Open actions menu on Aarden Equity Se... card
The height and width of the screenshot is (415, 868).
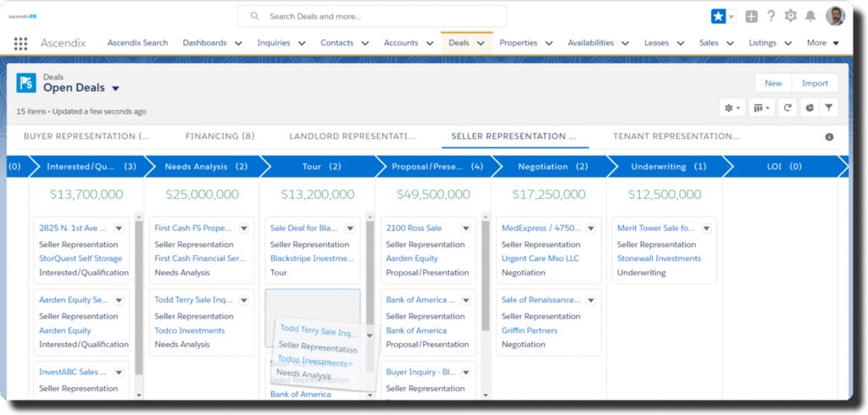pos(119,301)
